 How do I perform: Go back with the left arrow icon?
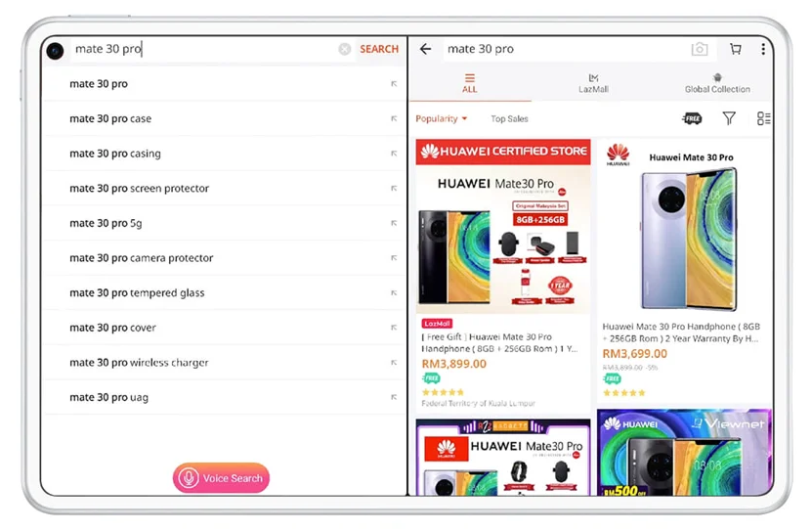[x=426, y=49]
